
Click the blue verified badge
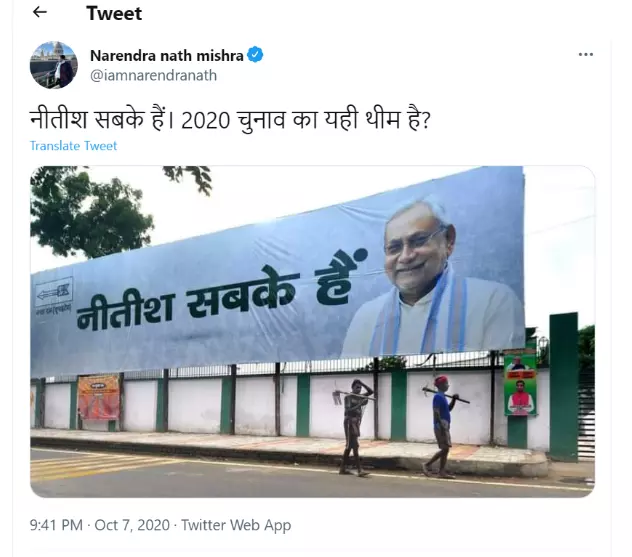pyautogui.click(x=255, y=55)
